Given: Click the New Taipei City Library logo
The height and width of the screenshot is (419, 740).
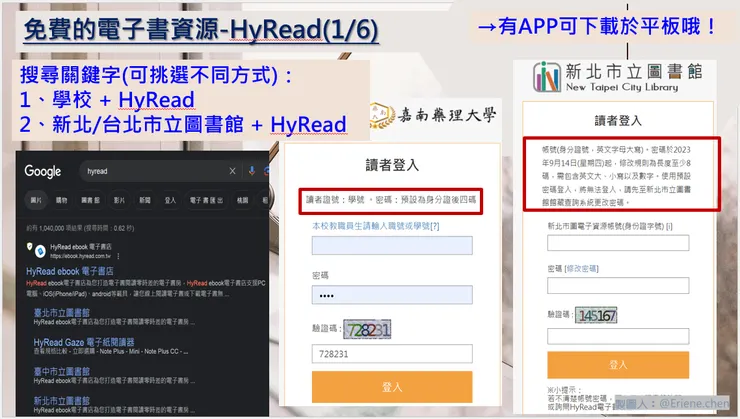Looking at the screenshot, I should coord(547,77).
